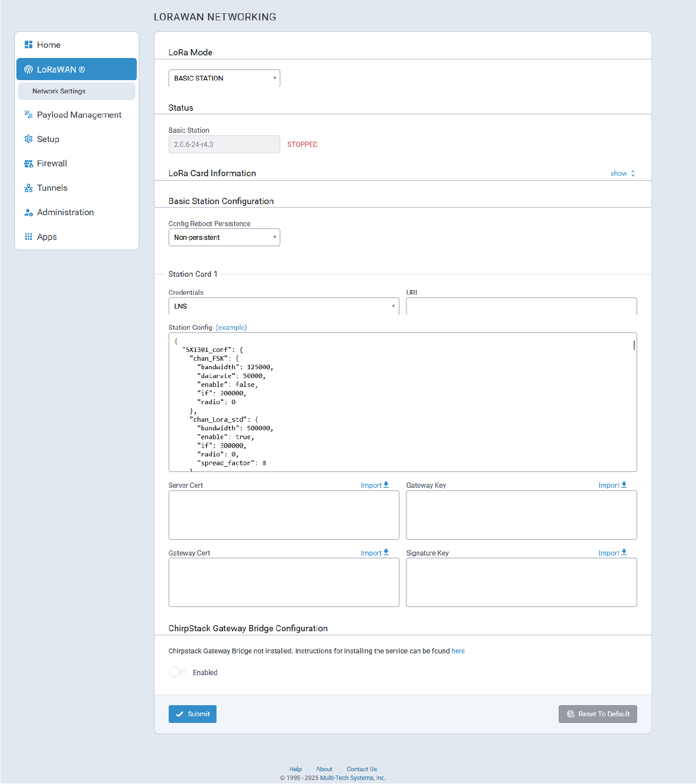The height and width of the screenshot is (784, 696).
Task: Click the Home dashboard icon in sidebar
Action: click(28, 45)
